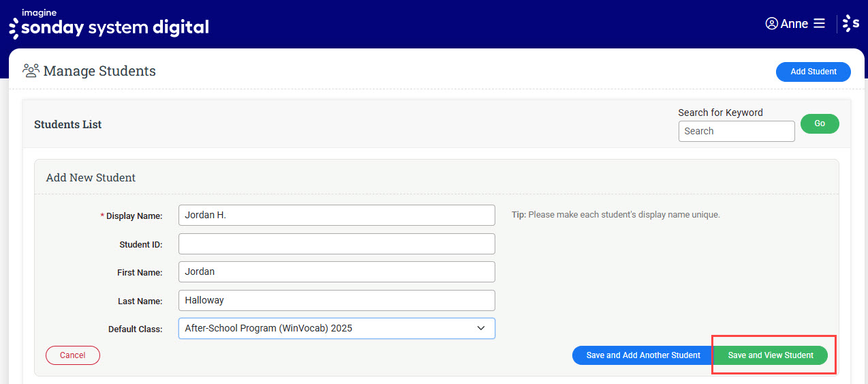Image resolution: width=868 pixels, height=384 pixels.
Task: Click the Last Name input containing Halloway
Action: [x=336, y=300]
